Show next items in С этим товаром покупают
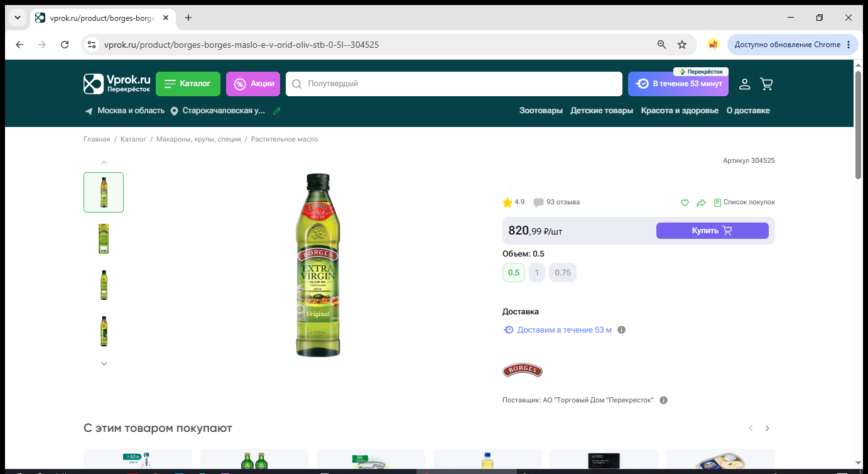The image size is (868, 474). 767,428
